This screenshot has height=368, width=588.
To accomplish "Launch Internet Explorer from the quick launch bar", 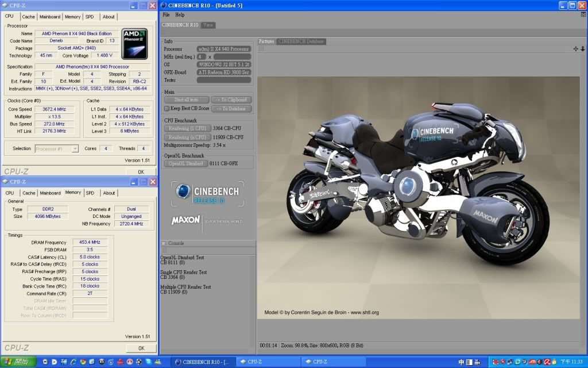I will (x=73, y=362).
